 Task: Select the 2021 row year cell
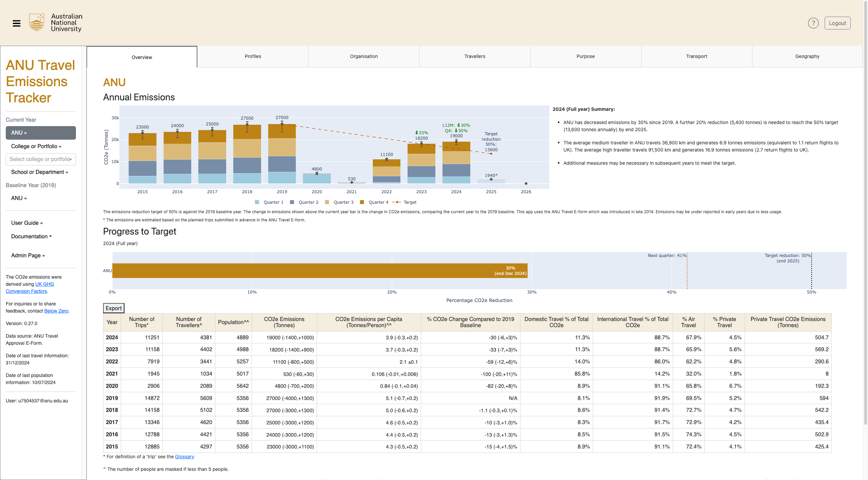pyautogui.click(x=112, y=374)
